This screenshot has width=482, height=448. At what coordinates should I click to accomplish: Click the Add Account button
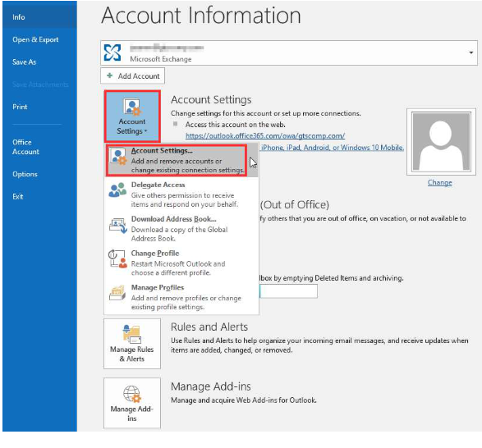pos(132,75)
